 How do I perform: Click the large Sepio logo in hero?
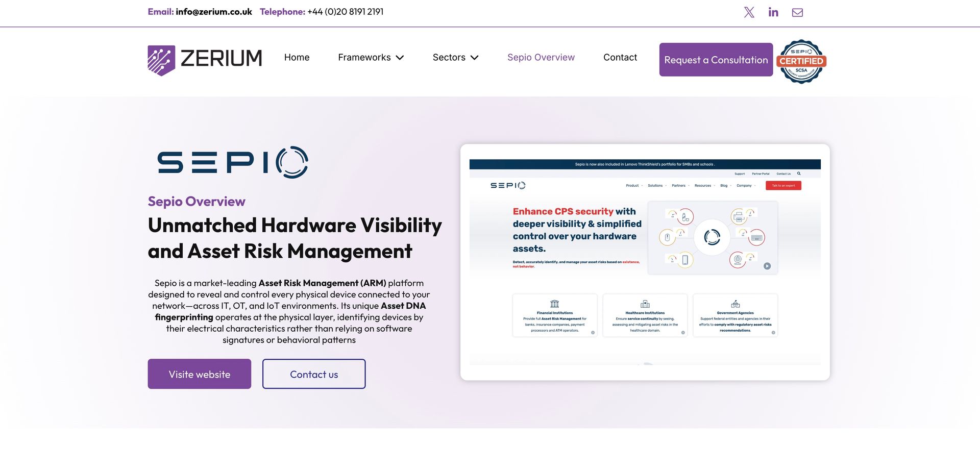point(233,162)
